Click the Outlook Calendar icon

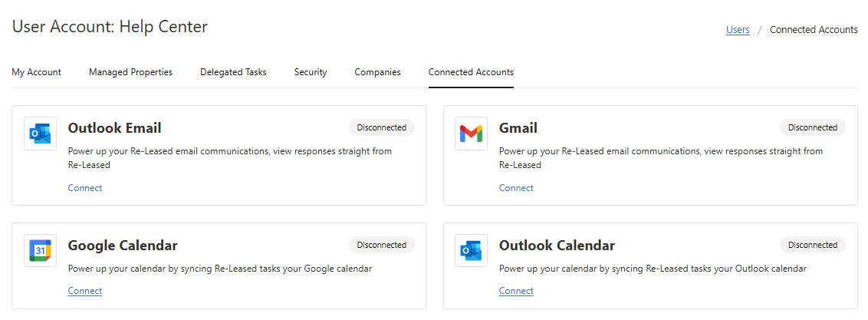coord(471,251)
